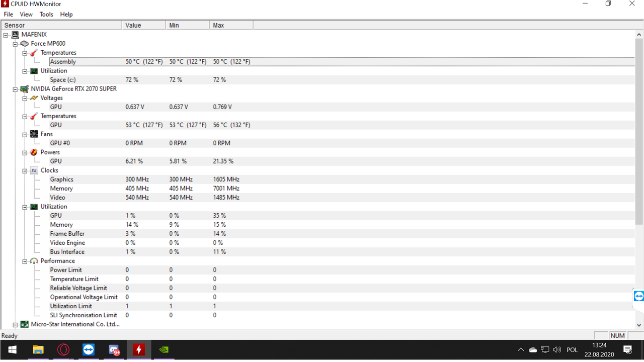Click the Max column header
644x362 pixels.
(x=231, y=25)
